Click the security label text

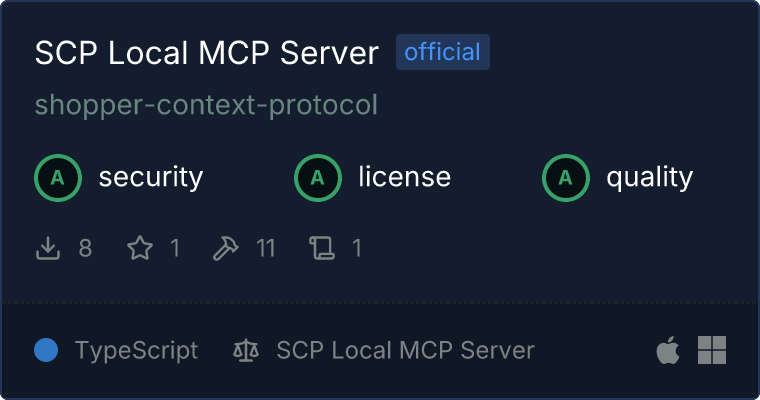tap(151, 177)
